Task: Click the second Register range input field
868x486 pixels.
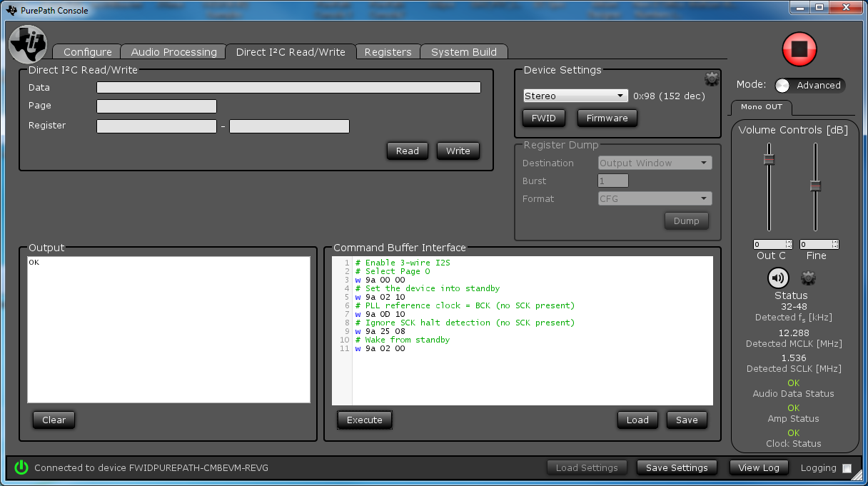Action: tap(289, 126)
